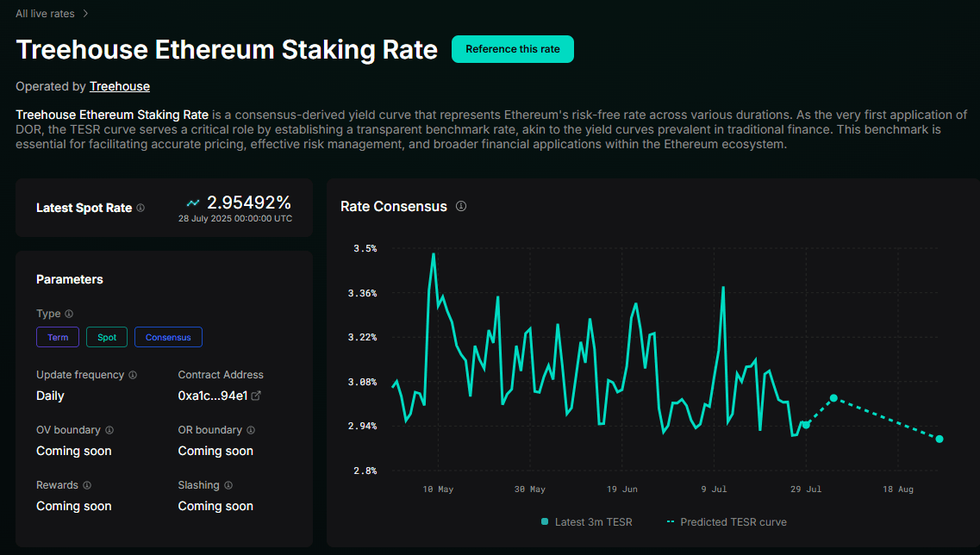
Task: Click the info icon next to Update frequency
Action: (133, 375)
